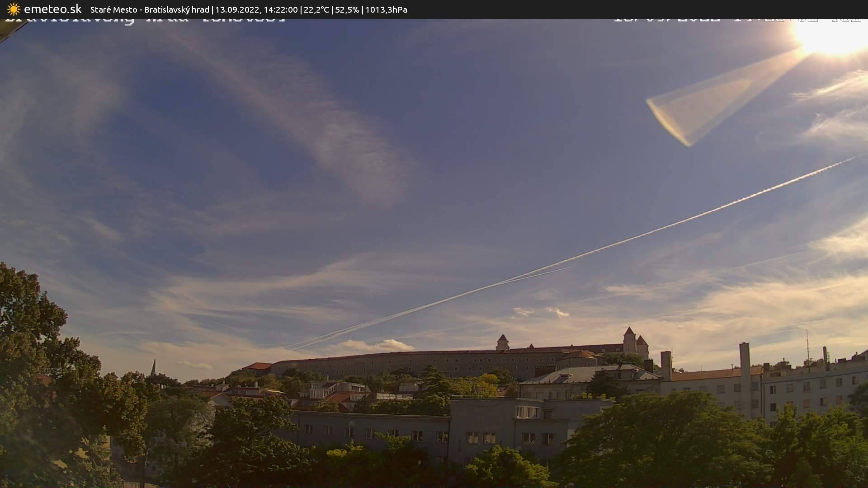The width and height of the screenshot is (868, 488).
Task: Click the 1013,3hPa pressure reading
Action: [x=387, y=9]
